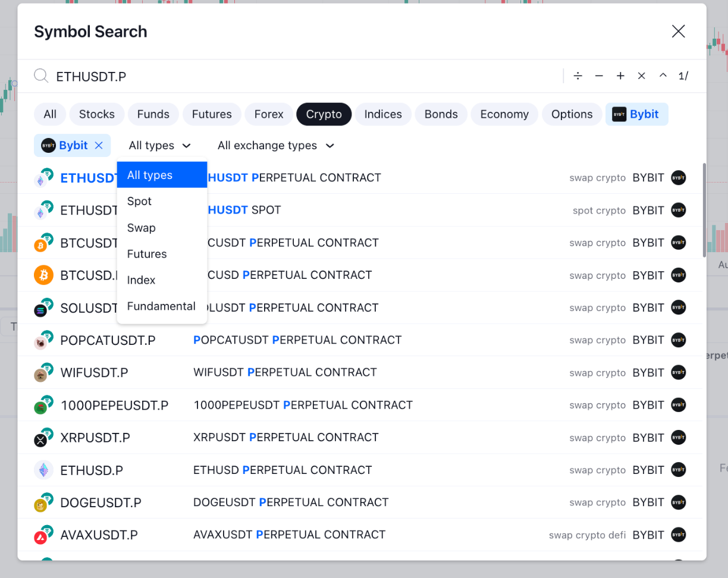Click the caret power operator icon
Viewport: 728px width, 578px height.
tap(663, 76)
